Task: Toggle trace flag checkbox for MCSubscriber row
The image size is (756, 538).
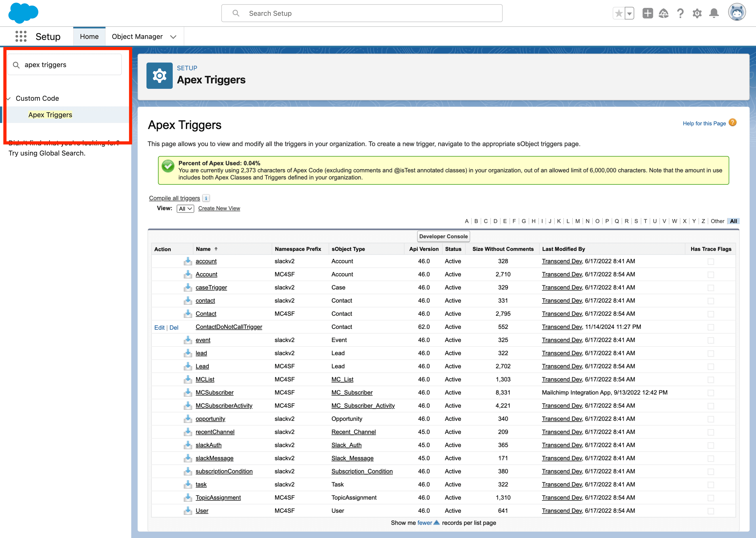Action: pyautogui.click(x=711, y=393)
